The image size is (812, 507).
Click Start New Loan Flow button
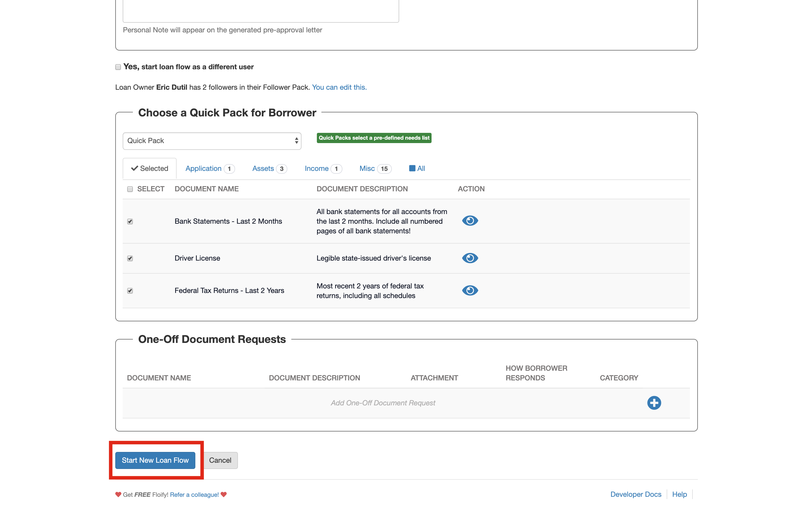pyautogui.click(x=155, y=460)
